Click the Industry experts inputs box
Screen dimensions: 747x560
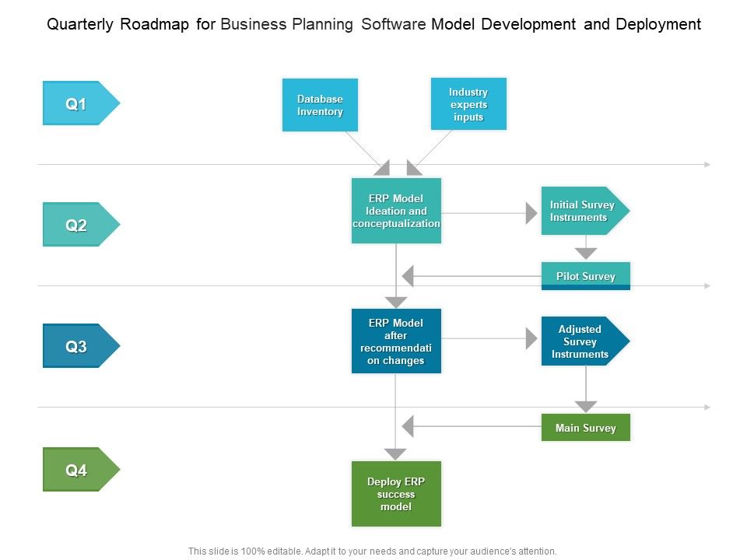coord(468,103)
